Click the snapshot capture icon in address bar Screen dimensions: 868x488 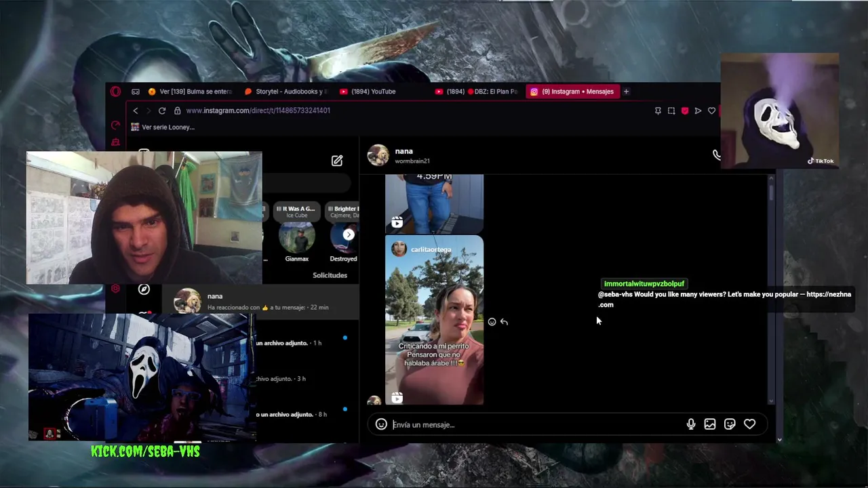pos(671,110)
